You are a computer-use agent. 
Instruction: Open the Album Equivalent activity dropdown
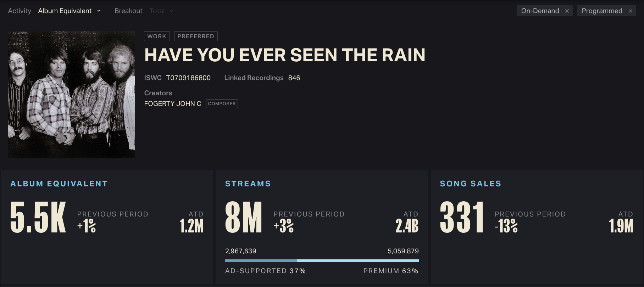(70, 11)
